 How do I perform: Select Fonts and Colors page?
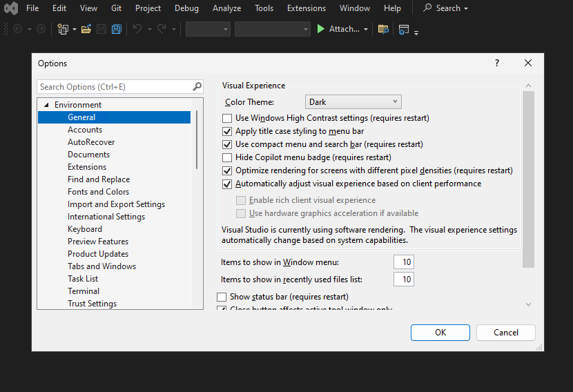point(98,192)
